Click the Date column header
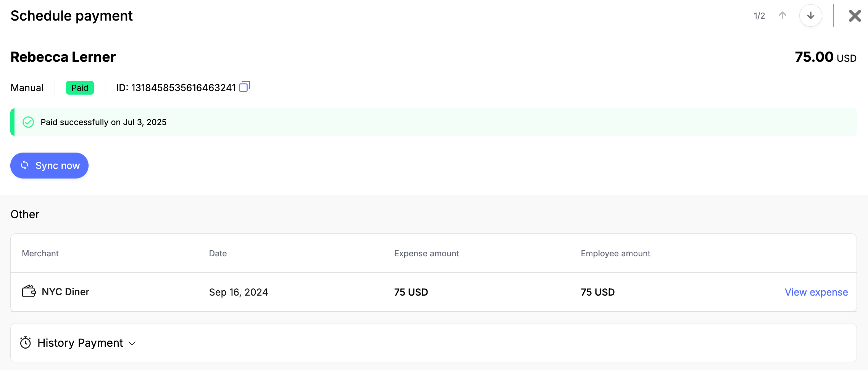 [218, 253]
